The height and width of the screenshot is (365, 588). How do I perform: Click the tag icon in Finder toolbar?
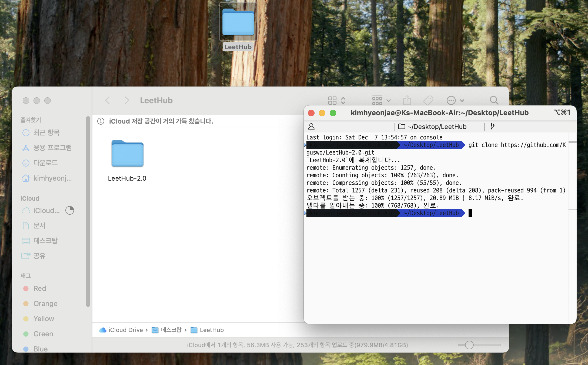(428, 100)
